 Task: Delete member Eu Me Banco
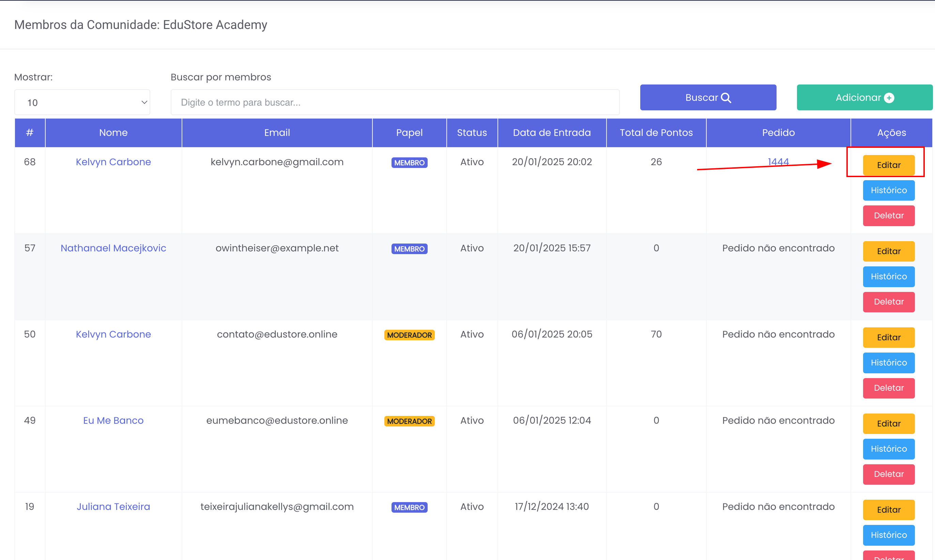click(x=888, y=474)
